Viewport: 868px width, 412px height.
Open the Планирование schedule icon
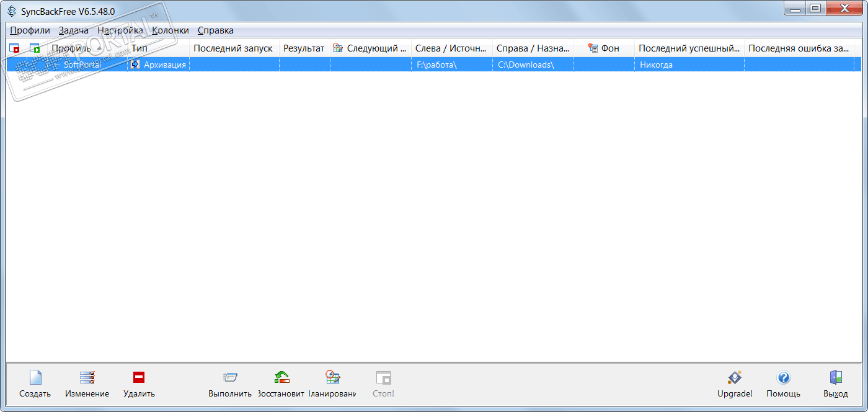[333, 377]
